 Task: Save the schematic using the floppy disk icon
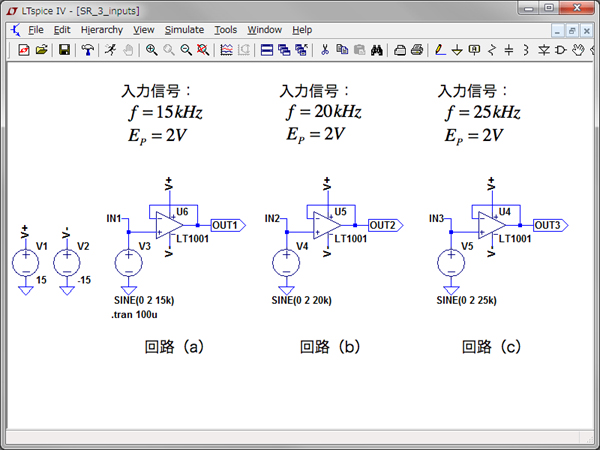coord(65,49)
